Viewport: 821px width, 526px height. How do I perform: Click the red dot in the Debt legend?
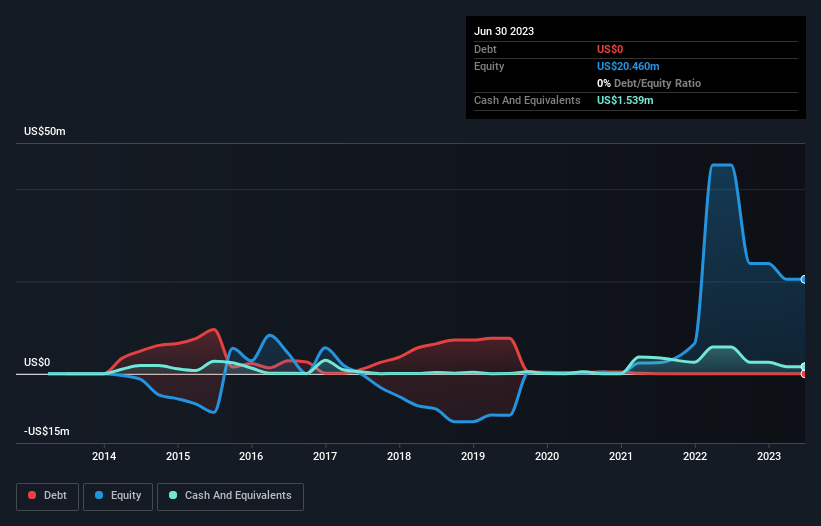click(x=32, y=495)
